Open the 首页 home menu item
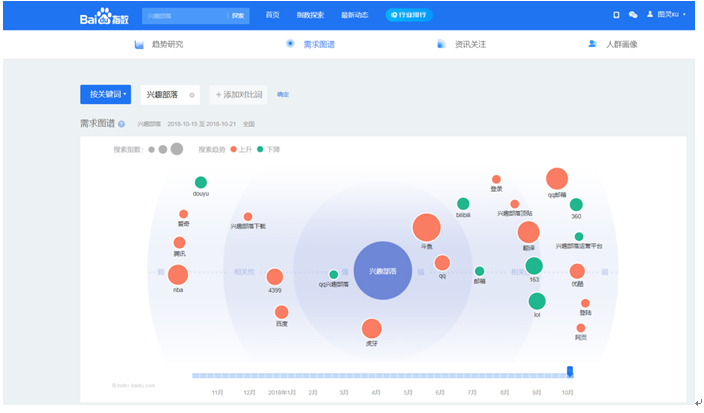The width and height of the screenshot is (704, 413). (272, 15)
